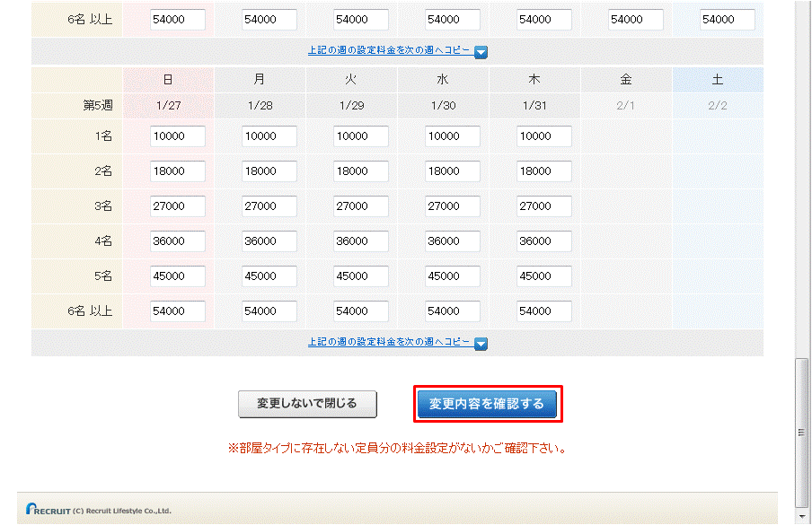Select the 2名 price field under 月 1/28

tap(269, 171)
